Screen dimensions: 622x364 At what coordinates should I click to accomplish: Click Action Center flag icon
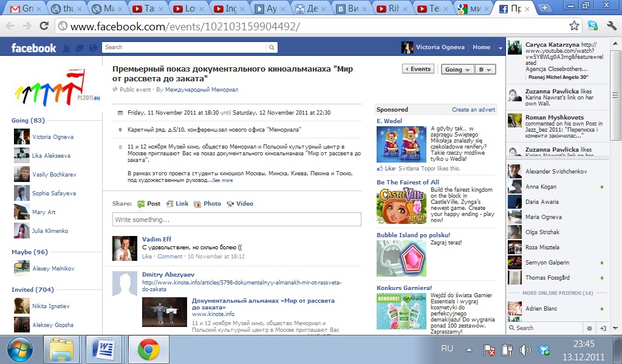pyautogui.click(x=489, y=349)
